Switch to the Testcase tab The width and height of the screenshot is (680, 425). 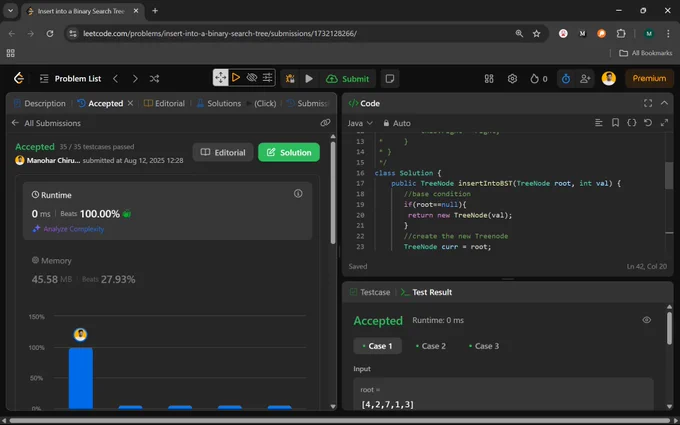(370, 292)
